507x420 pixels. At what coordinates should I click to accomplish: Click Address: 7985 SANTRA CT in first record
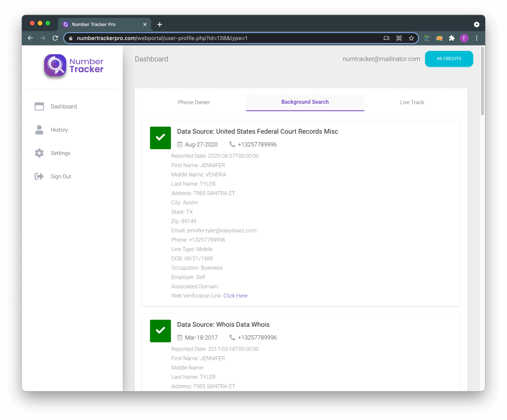tap(203, 193)
